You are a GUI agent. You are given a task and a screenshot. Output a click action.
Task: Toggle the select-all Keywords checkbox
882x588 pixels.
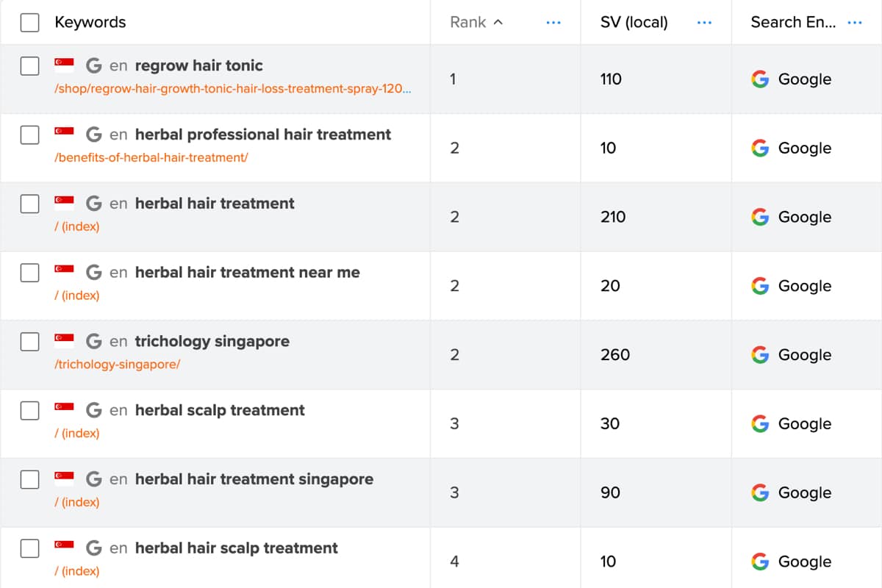point(29,23)
